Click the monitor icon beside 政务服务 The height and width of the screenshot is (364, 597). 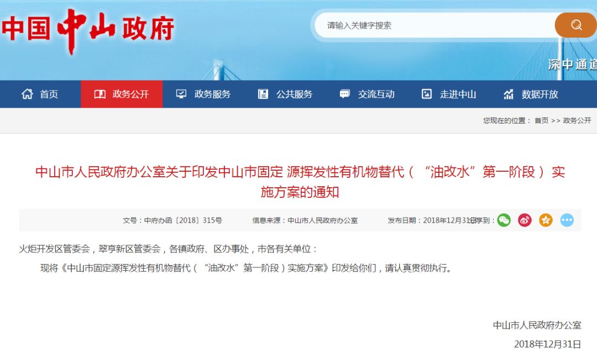click(x=181, y=94)
